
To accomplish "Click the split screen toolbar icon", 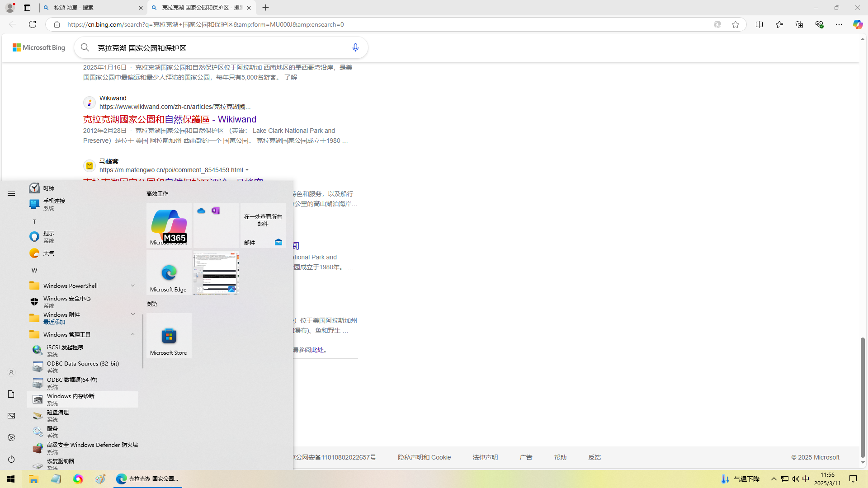I will click(x=759, y=24).
